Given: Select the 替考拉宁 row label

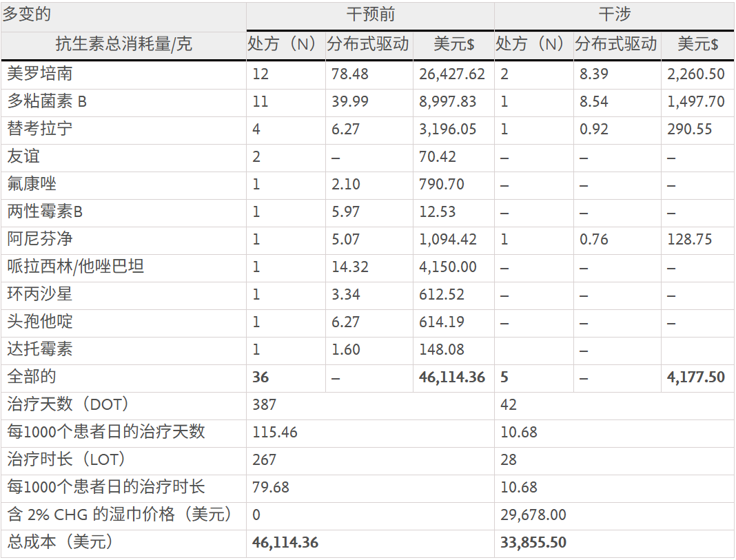Looking at the screenshot, I should pos(40,129).
